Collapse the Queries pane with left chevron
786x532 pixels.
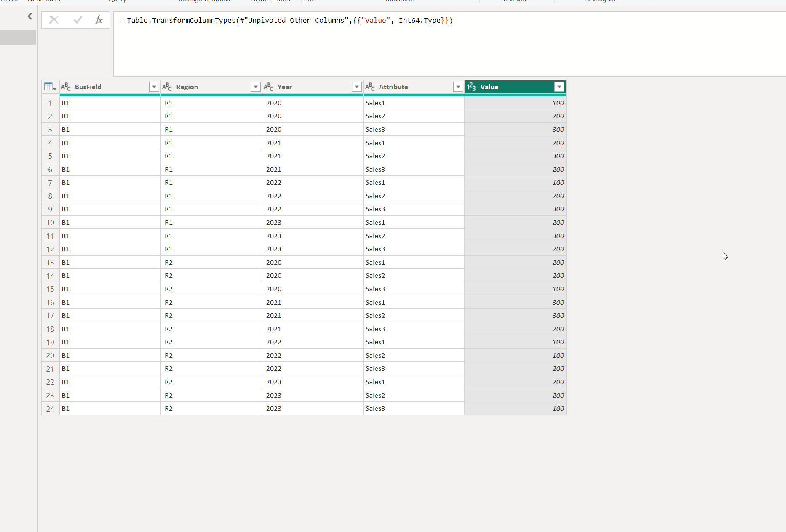point(29,16)
